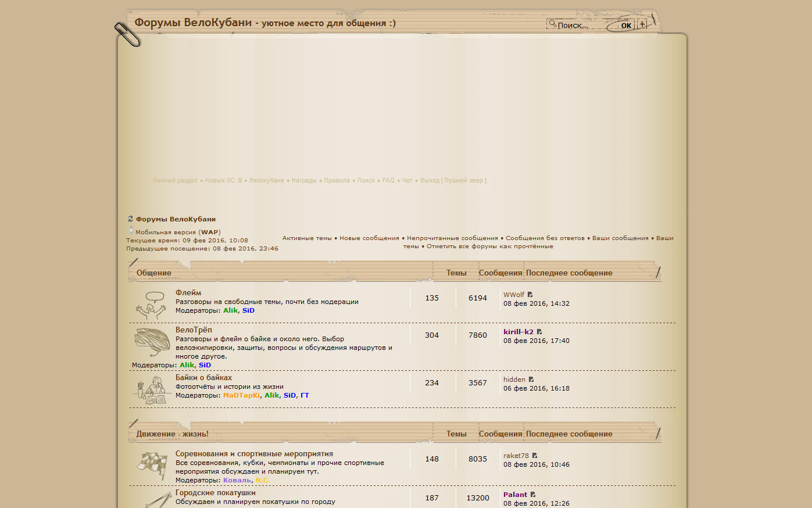Open Правила in the top navigation

click(x=337, y=181)
